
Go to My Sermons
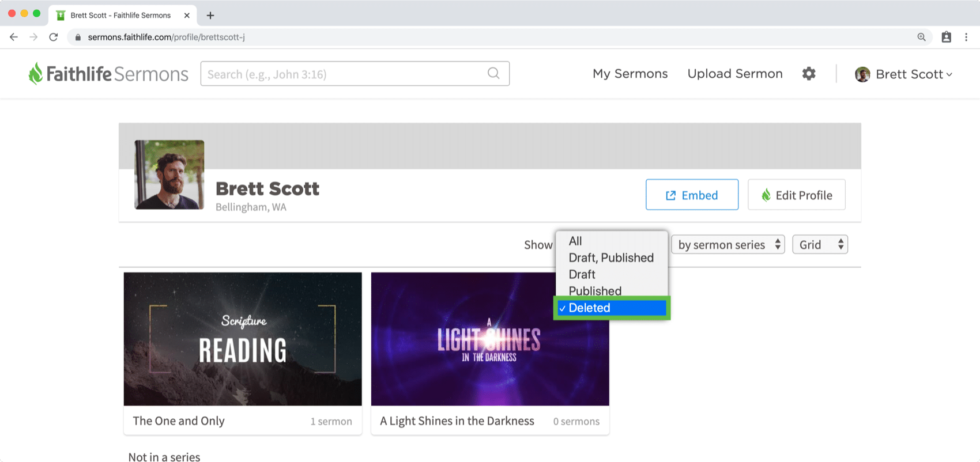click(x=630, y=74)
